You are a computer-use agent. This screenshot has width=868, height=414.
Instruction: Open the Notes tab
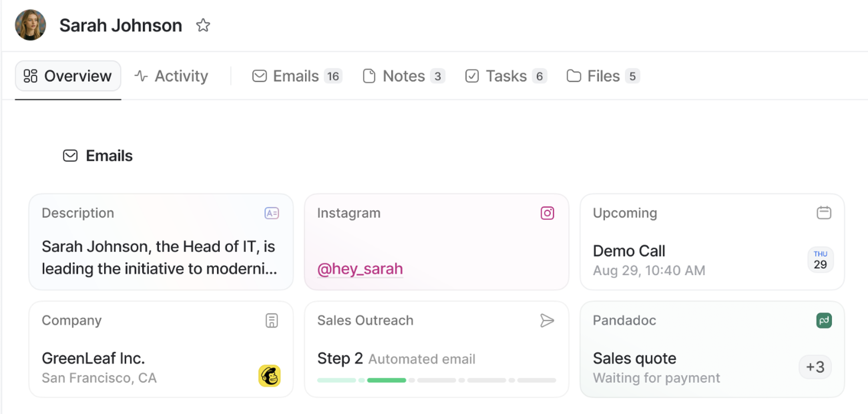[x=404, y=76]
